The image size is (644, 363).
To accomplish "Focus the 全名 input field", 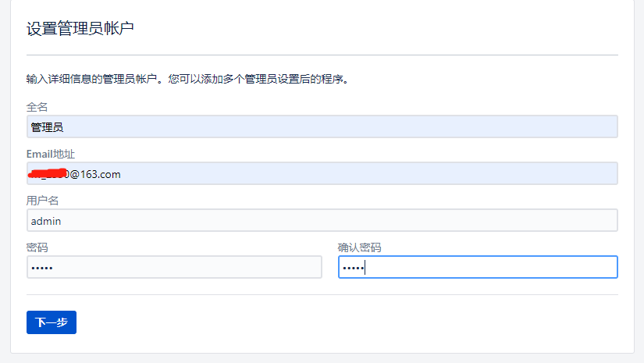I will click(322, 126).
